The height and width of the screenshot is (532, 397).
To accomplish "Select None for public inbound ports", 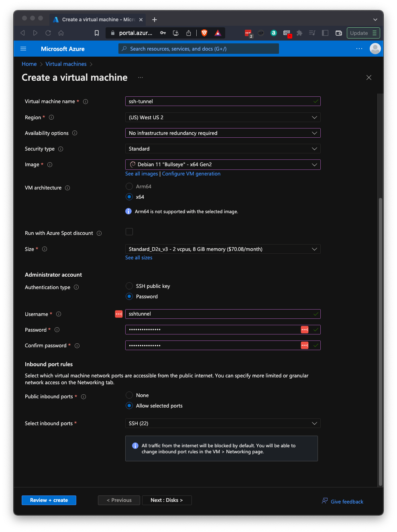I will (129, 395).
